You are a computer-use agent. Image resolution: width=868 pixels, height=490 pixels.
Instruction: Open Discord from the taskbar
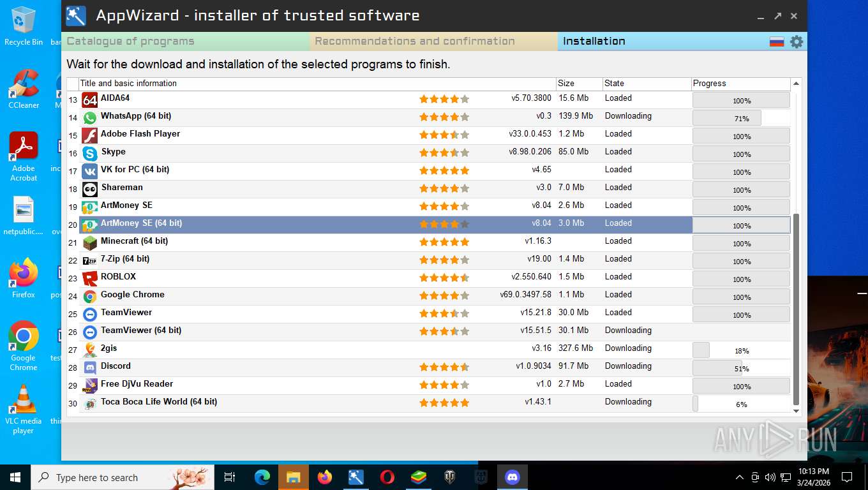coord(512,477)
